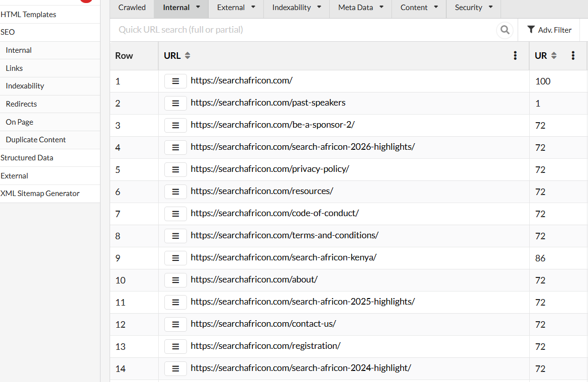Open row menu icon for code-of-conduct URL
The height and width of the screenshot is (382, 588).
pos(175,214)
